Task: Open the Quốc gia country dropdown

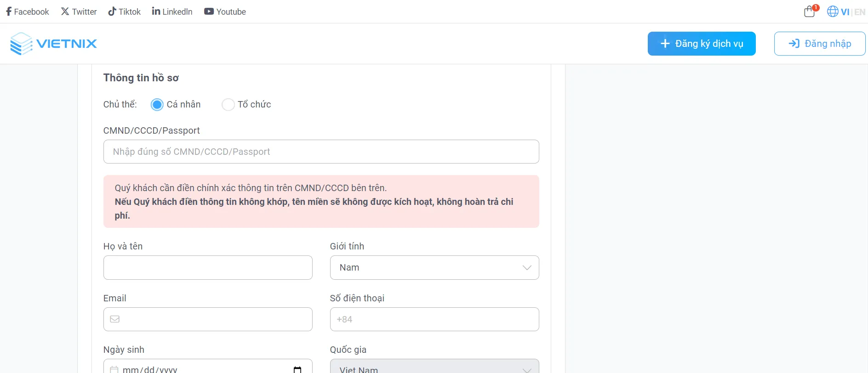Action: point(434,367)
